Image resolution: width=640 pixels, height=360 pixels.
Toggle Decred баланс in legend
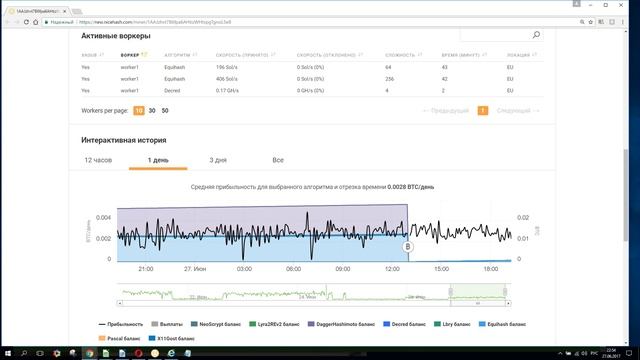tap(404, 324)
